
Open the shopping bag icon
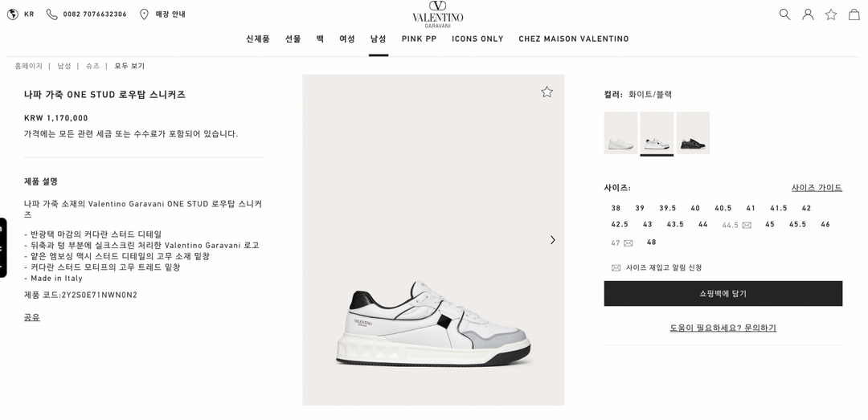[x=854, y=14]
